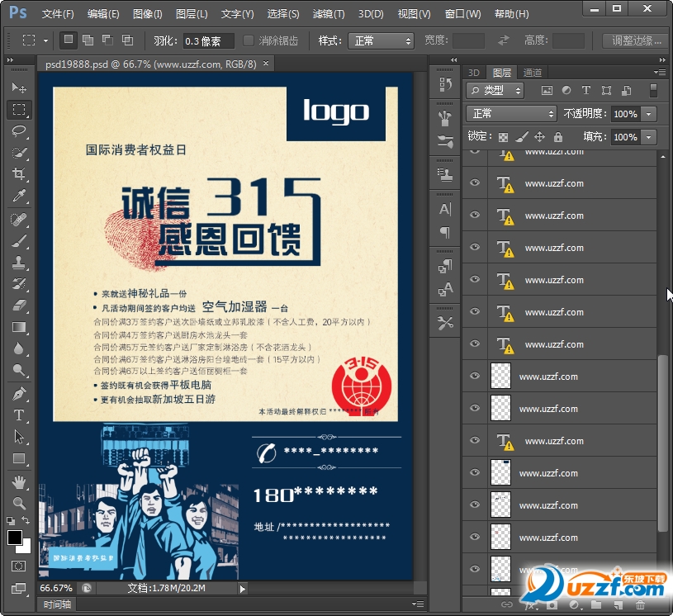Select the Eyedropper tool
The image size is (673, 616).
click(19, 196)
